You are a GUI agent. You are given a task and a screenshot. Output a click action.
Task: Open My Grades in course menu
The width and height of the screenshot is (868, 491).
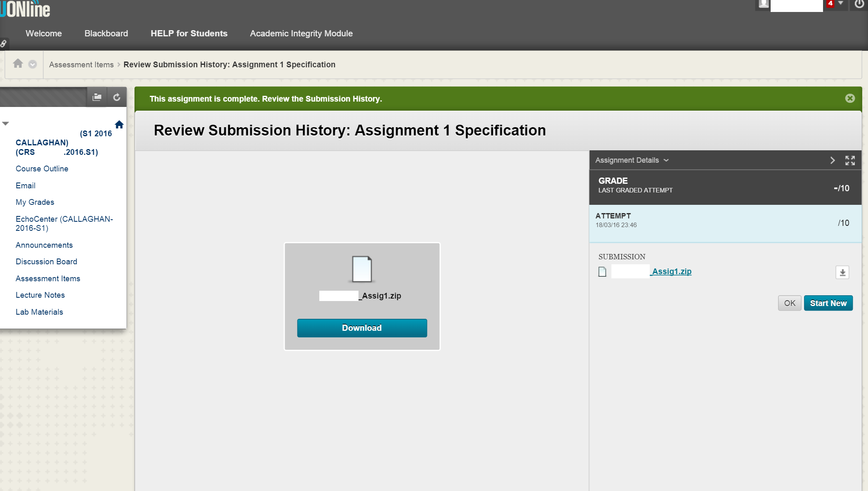35,202
